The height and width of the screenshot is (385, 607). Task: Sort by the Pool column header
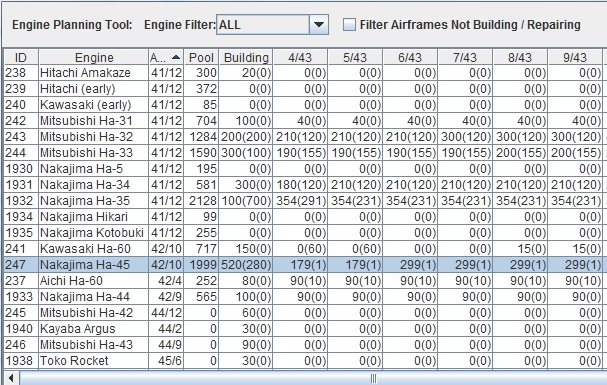pyautogui.click(x=201, y=57)
